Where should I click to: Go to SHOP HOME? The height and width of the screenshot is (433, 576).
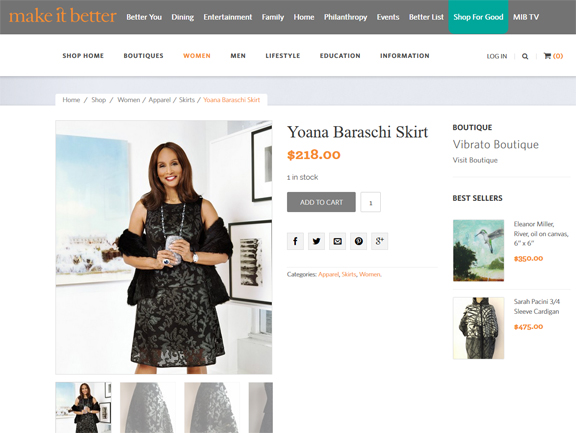coord(83,56)
